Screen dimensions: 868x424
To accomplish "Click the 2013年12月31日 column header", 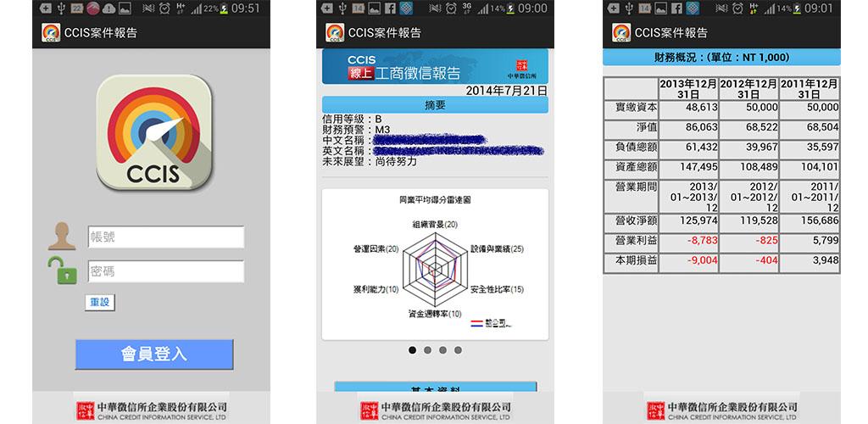I will click(688, 88).
